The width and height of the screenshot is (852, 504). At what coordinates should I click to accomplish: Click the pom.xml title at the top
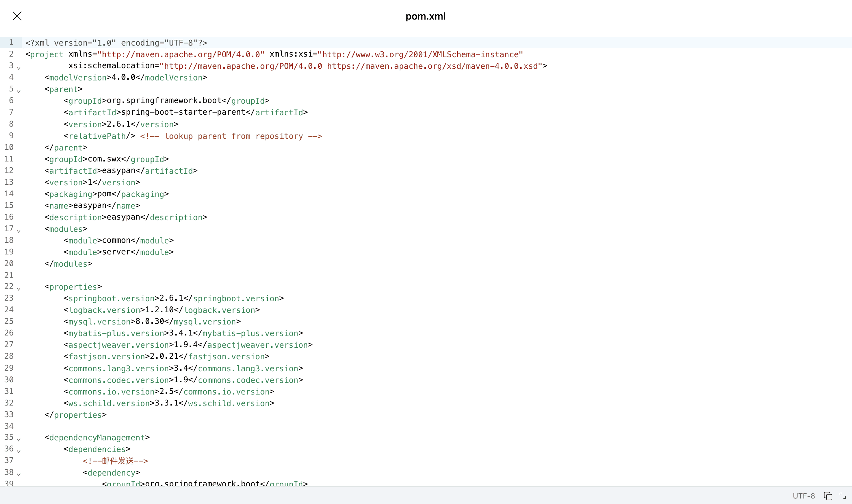pos(425,16)
